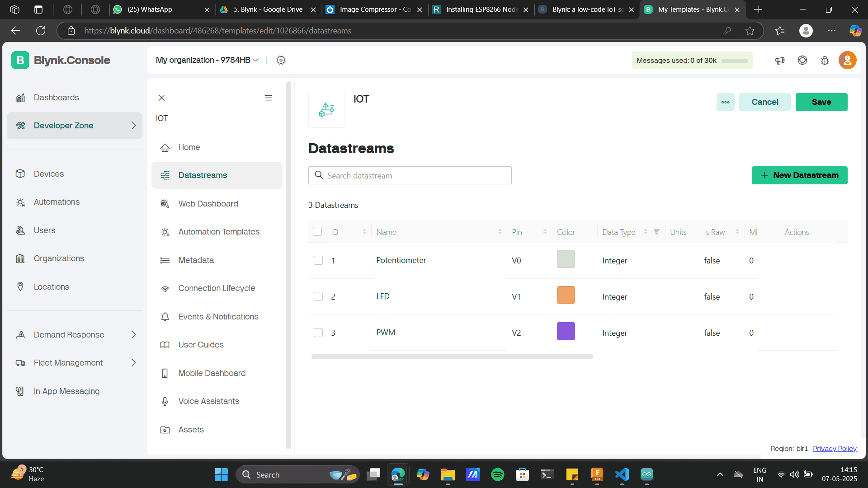This screenshot has width=868, height=488.
Task: Filter the Data Type column
Action: click(656, 232)
